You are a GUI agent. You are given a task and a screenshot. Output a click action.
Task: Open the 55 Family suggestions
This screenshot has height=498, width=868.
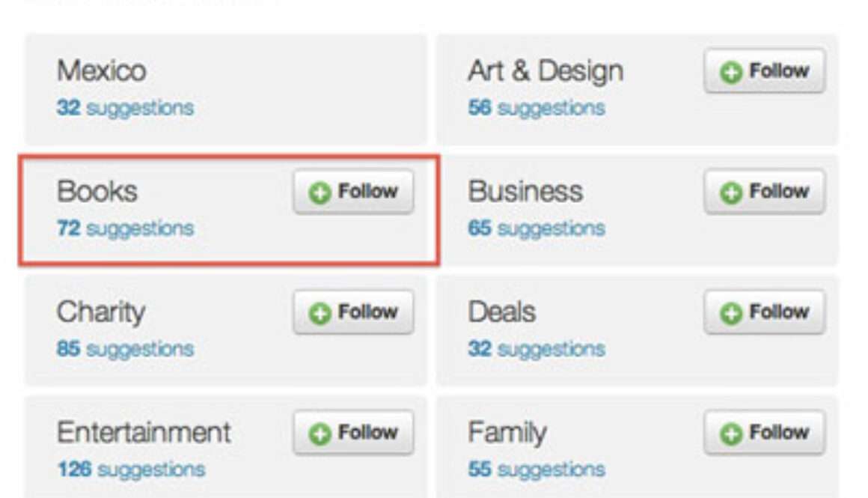pos(537,470)
